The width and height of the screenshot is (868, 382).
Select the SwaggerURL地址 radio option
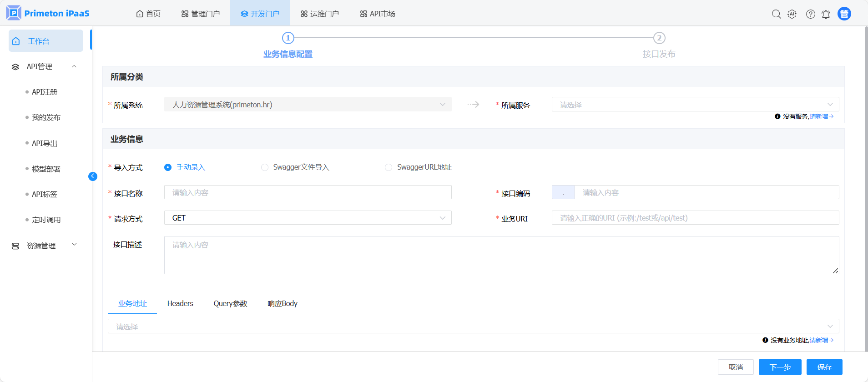pos(389,167)
